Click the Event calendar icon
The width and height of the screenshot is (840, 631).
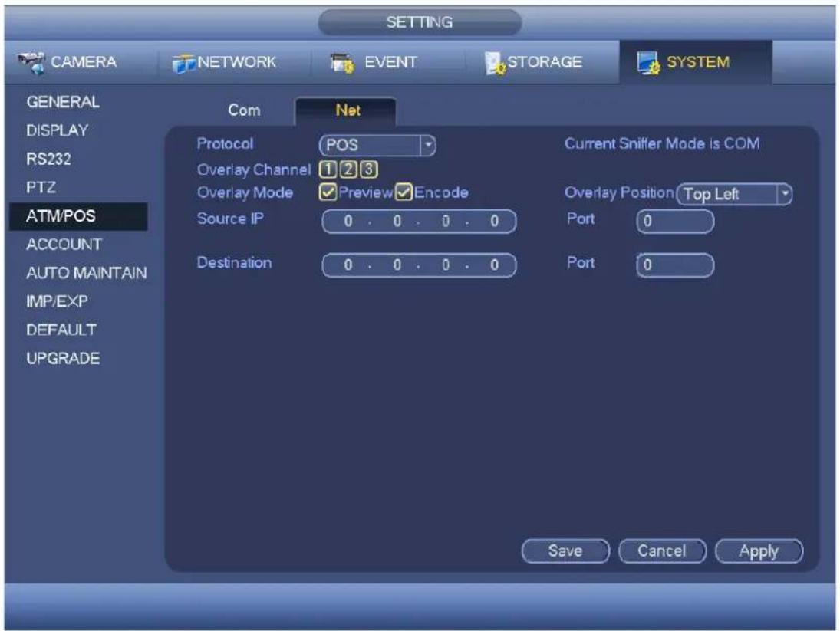coord(342,63)
